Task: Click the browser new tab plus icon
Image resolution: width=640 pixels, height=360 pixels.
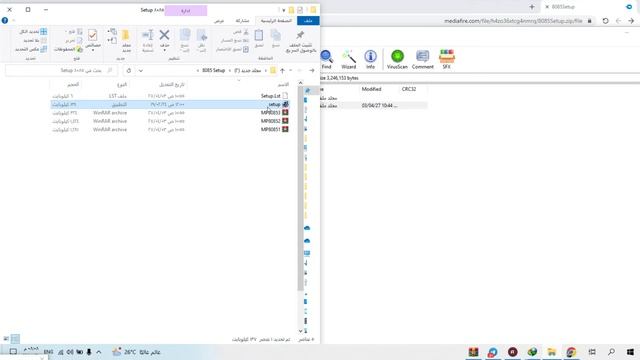Action: (531, 7)
